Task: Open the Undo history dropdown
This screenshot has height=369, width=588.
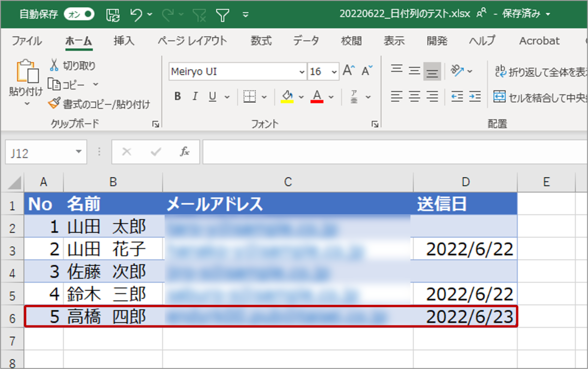Action: click(149, 15)
